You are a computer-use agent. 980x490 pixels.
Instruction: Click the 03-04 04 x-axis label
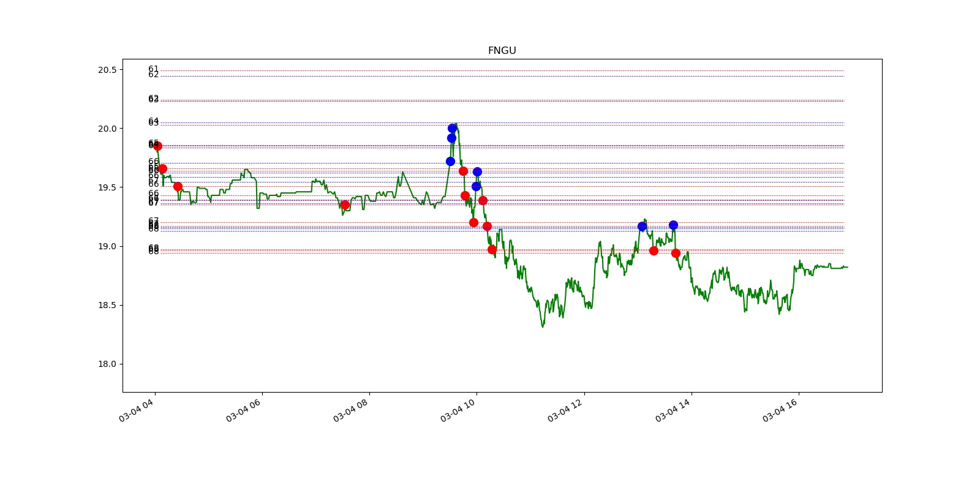click(137, 409)
